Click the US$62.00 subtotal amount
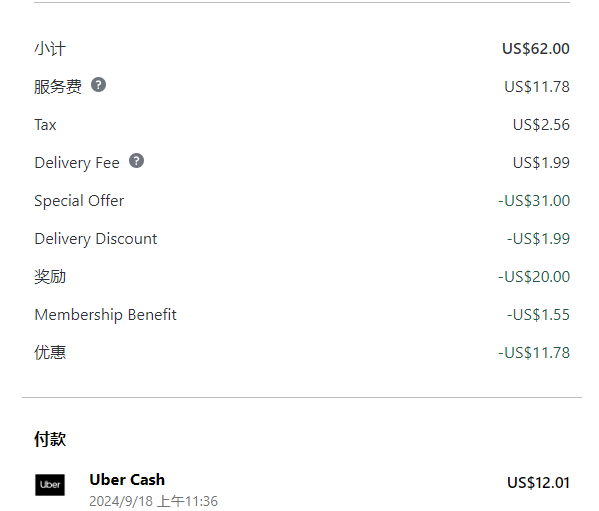 536,49
